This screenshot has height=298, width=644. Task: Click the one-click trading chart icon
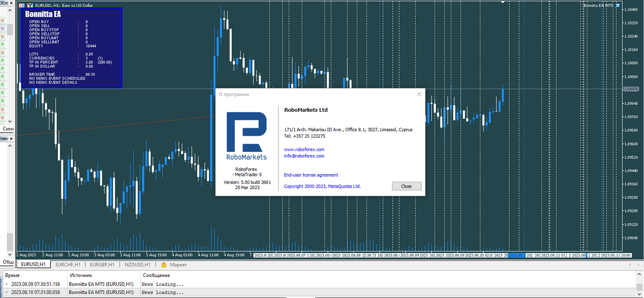click(30, 4)
